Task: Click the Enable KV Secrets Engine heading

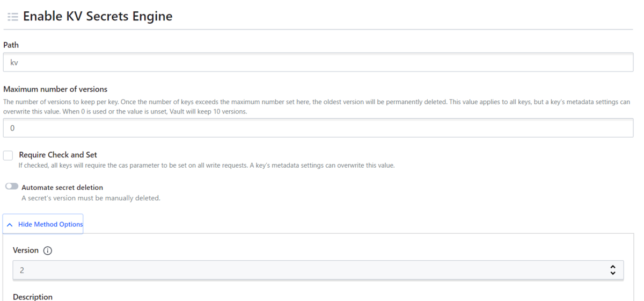Action: [x=98, y=17]
